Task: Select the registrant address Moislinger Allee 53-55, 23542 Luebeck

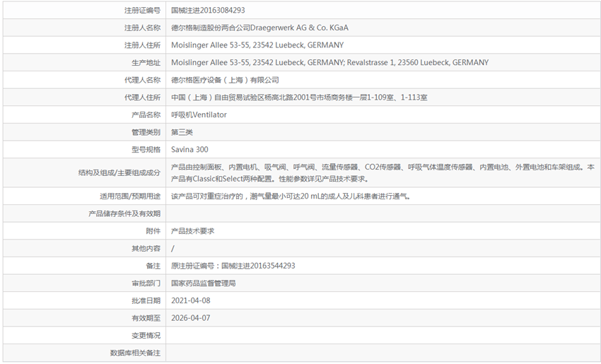Action: click(x=257, y=45)
